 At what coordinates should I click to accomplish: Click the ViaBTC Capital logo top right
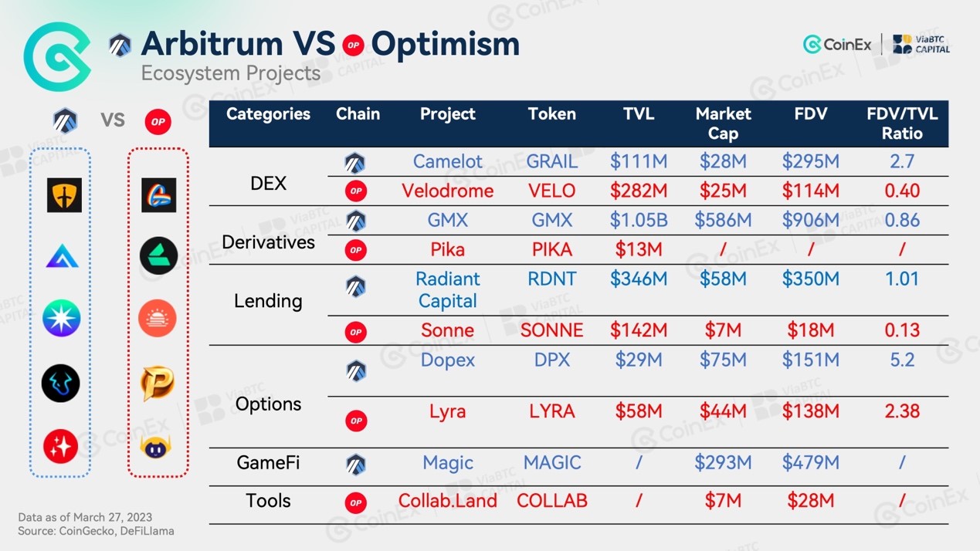tap(921, 44)
